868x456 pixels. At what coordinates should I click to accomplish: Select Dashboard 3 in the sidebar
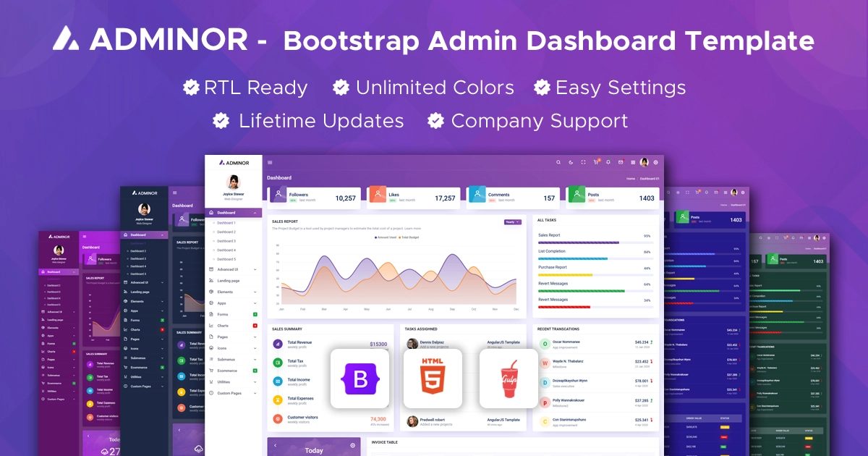click(x=226, y=241)
